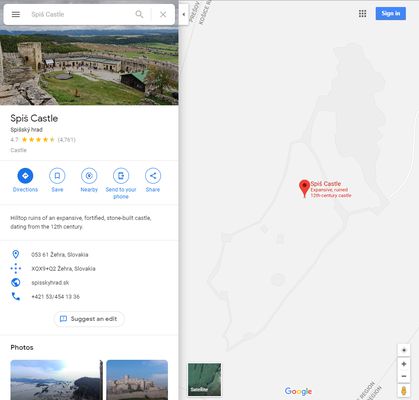The image size is (419, 400).
Task: Copy the plus code X0X9+Q2 Žehra
Action: (x=63, y=269)
